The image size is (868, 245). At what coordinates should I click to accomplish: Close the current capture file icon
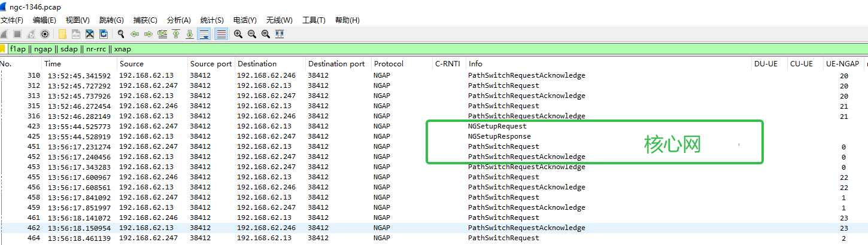90,34
